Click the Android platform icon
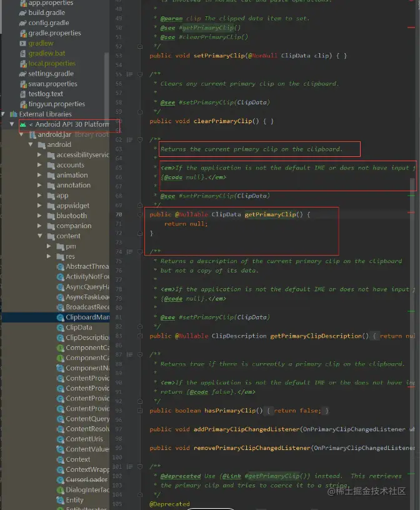 22,124
